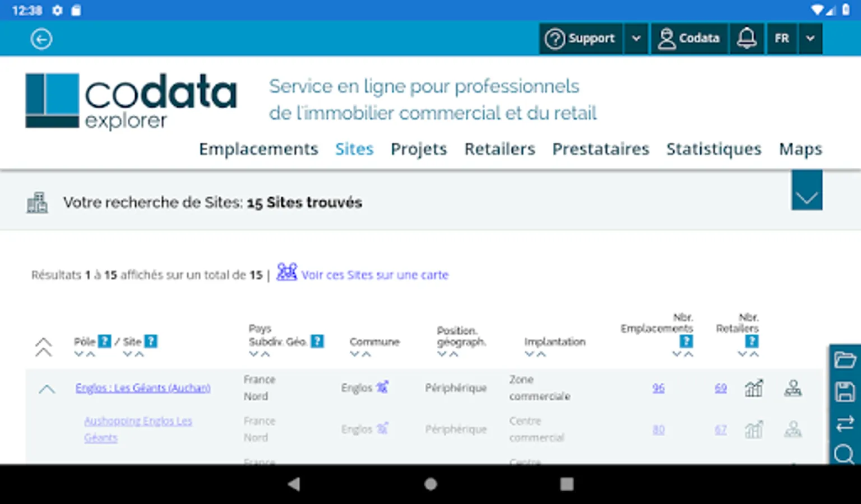Tap the Android home navigation button
This screenshot has width=861, height=504.
click(x=430, y=484)
